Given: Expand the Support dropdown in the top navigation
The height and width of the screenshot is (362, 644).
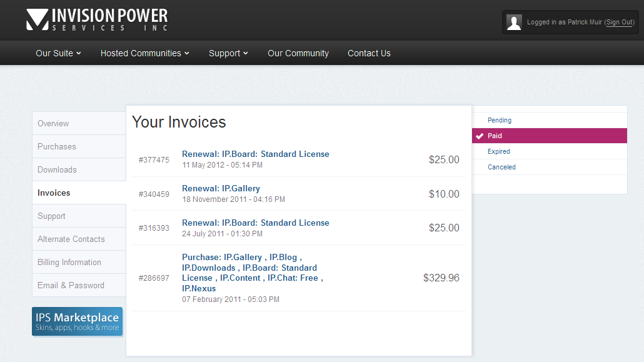Looking at the screenshot, I should coord(228,53).
